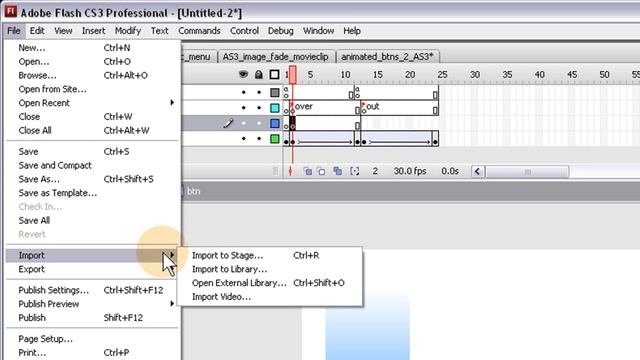Open the Commands menu
The height and width of the screenshot is (360, 640).
[x=199, y=31]
